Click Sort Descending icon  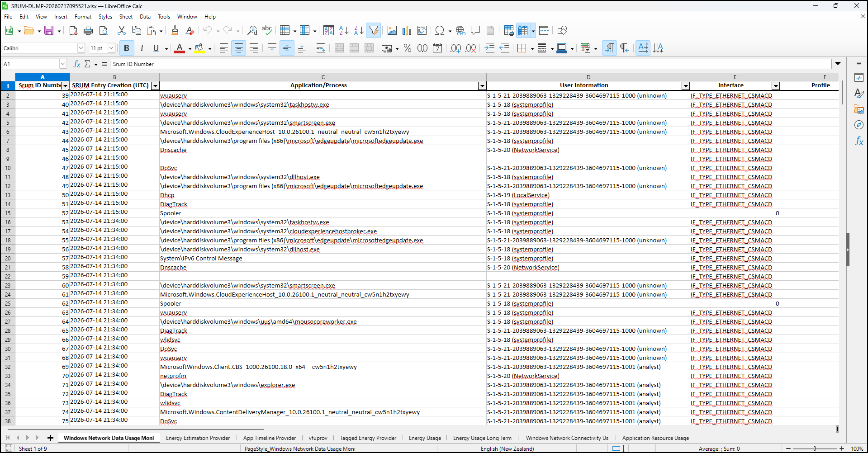point(359,31)
